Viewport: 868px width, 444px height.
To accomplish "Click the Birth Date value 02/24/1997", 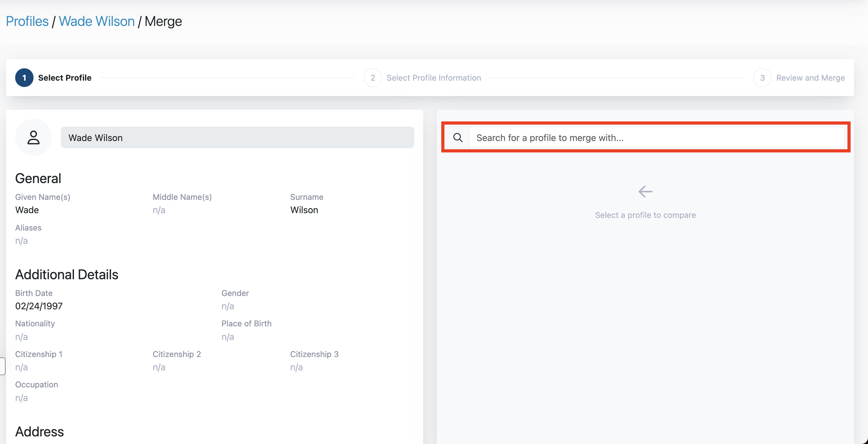I will coord(39,306).
